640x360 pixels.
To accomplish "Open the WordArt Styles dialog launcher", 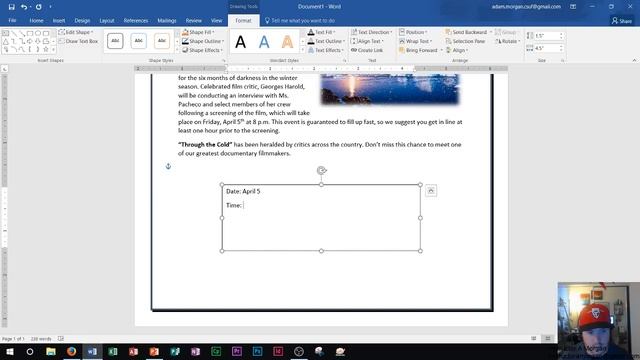I will pos(344,60).
